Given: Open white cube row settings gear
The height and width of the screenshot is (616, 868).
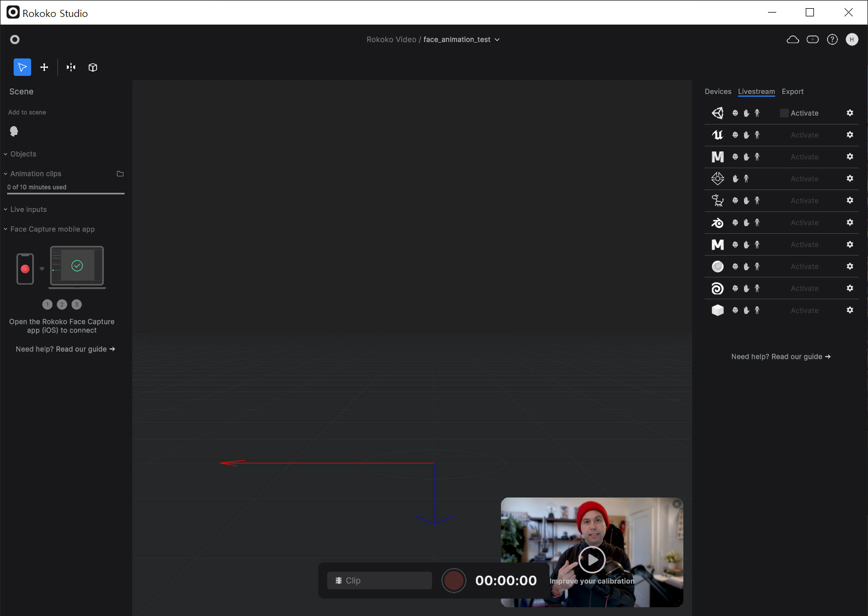Looking at the screenshot, I should (850, 310).
